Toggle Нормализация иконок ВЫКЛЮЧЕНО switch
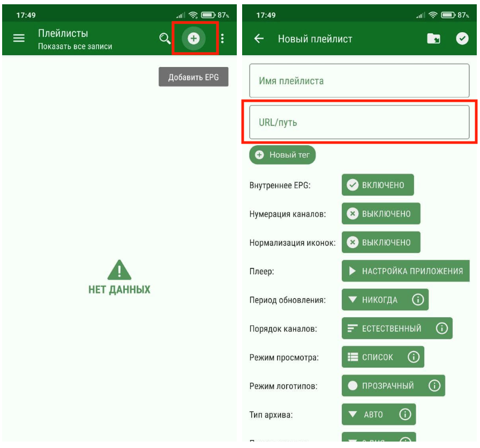The image size is (480, 448). [380, 242]
